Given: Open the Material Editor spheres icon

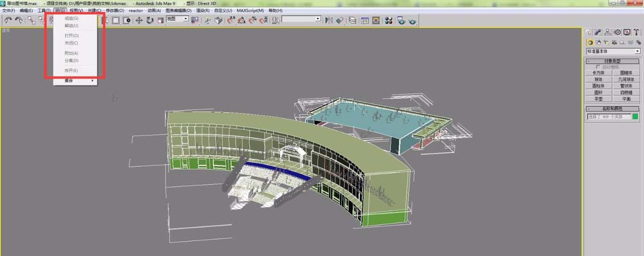Looking at the screenshot, I should pos(388,20).
